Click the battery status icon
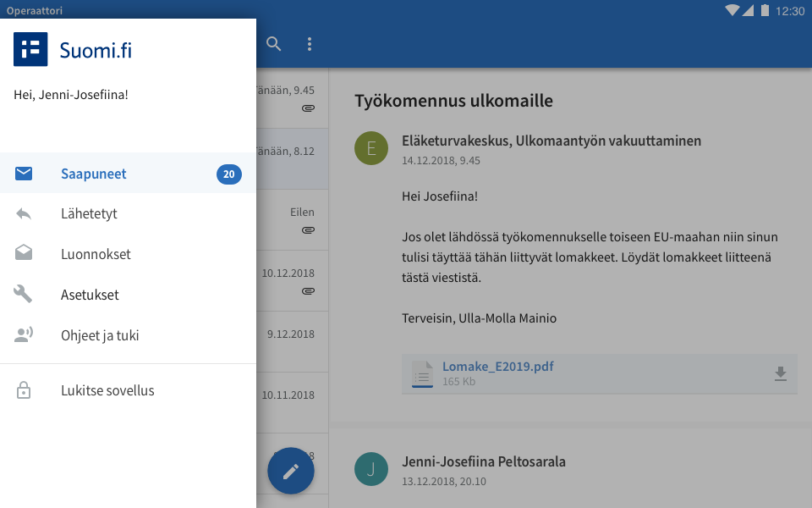This screenshot has width=812, height=508. click(765, 10)
